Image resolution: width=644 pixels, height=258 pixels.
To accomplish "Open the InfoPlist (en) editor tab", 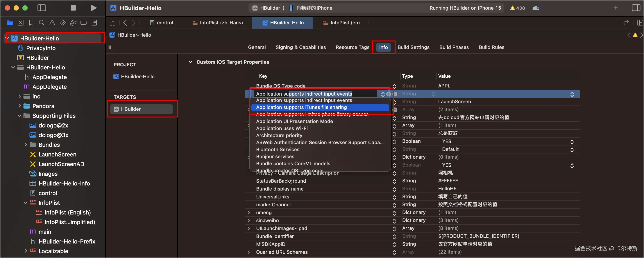I will (342, 23).
